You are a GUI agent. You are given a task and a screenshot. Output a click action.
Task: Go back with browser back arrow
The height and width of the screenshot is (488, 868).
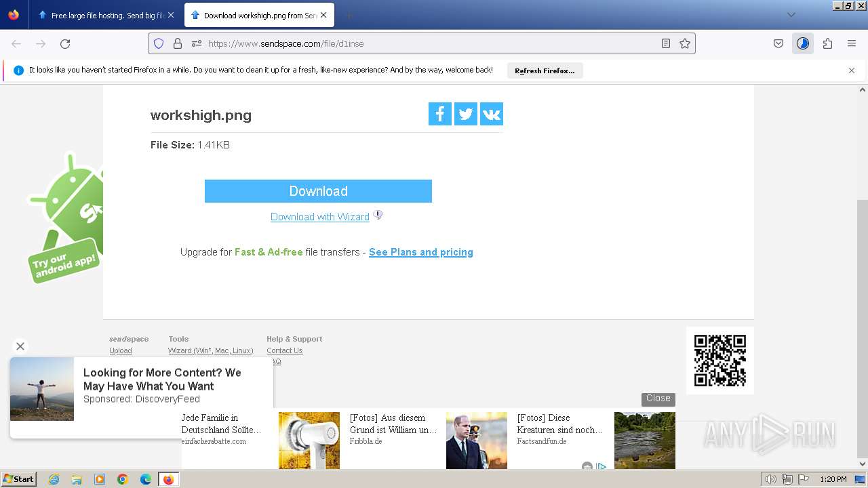[x=16, y=43]
